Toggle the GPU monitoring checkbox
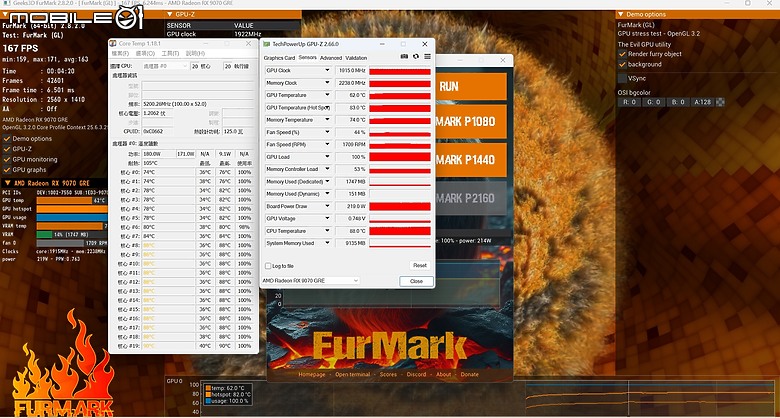 tap(7, 159)
